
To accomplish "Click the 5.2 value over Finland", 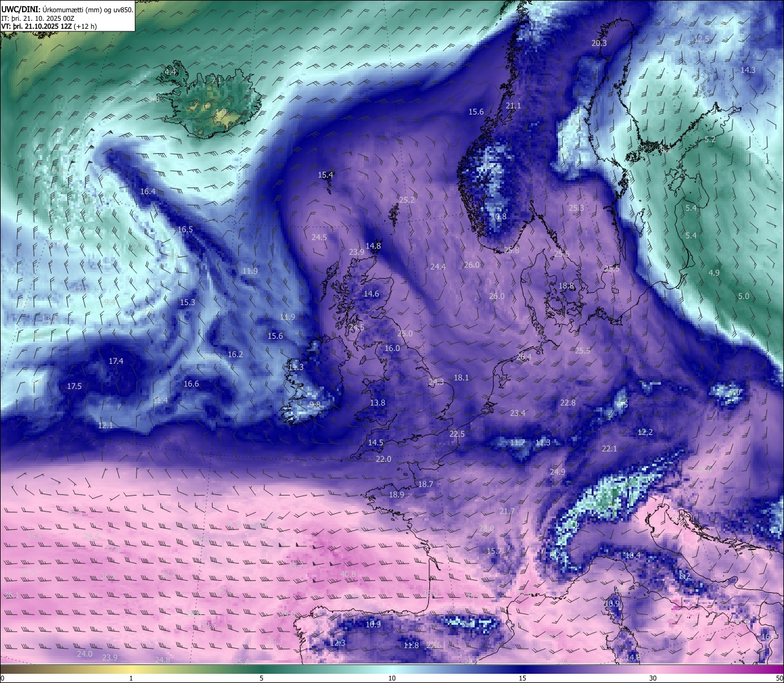I will (x=710, y=140).
